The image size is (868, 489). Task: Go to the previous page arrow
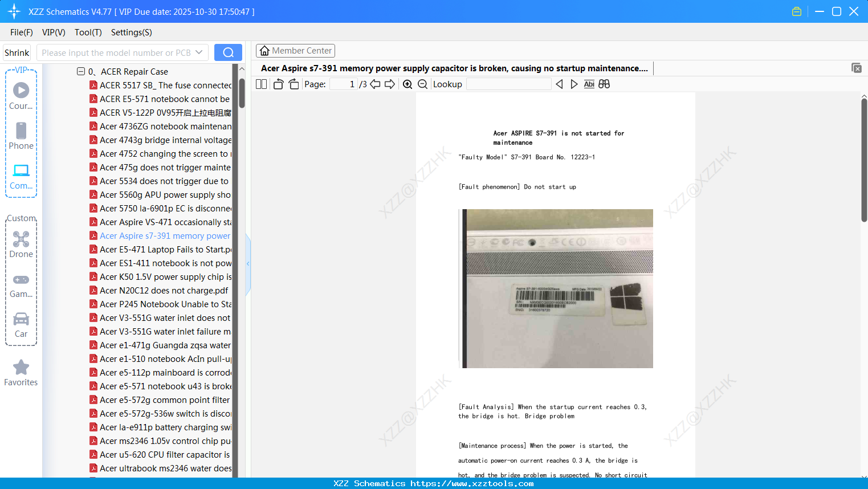[x=375, y=84]
